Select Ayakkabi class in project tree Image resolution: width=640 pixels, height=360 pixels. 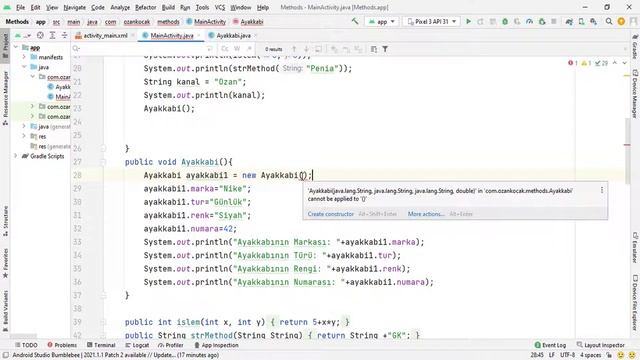coord(59,87)
